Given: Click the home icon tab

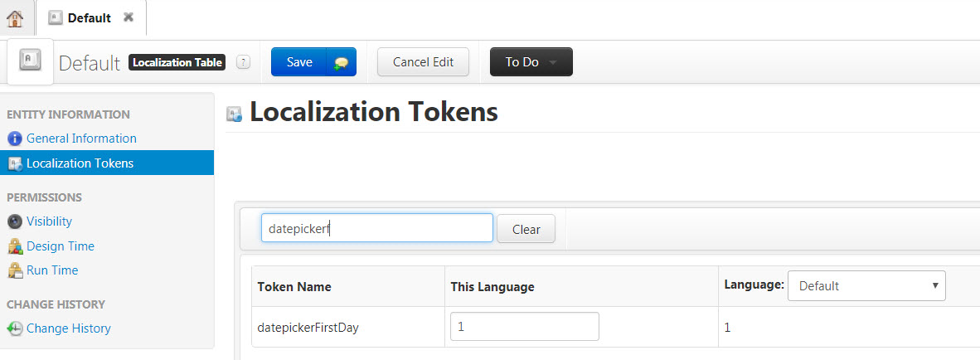Looking at the screenshot, I should pos(15,17).
